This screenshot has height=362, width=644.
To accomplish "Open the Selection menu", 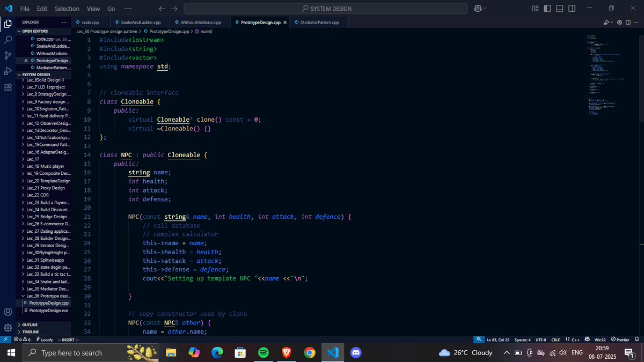I will [67, 9].
